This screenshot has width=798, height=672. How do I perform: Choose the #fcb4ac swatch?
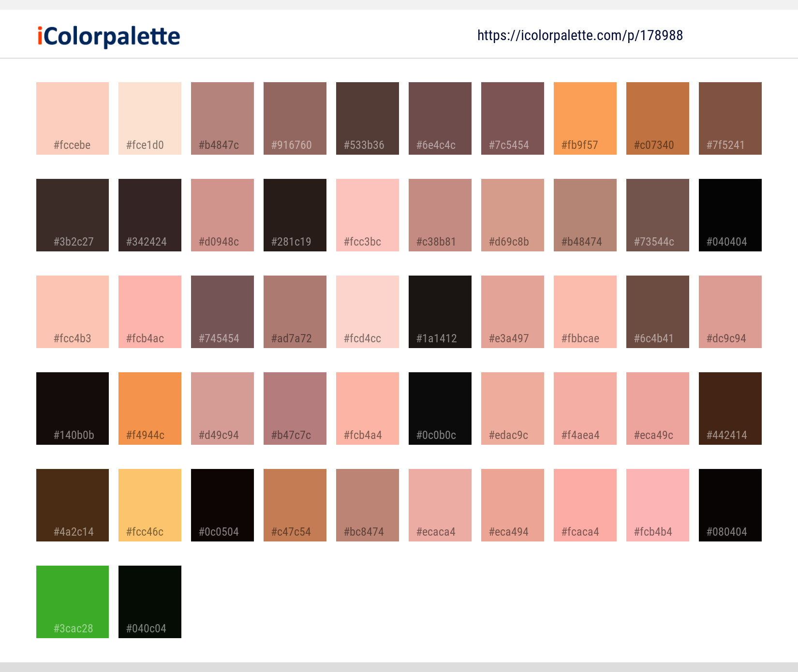click(150, 312)
